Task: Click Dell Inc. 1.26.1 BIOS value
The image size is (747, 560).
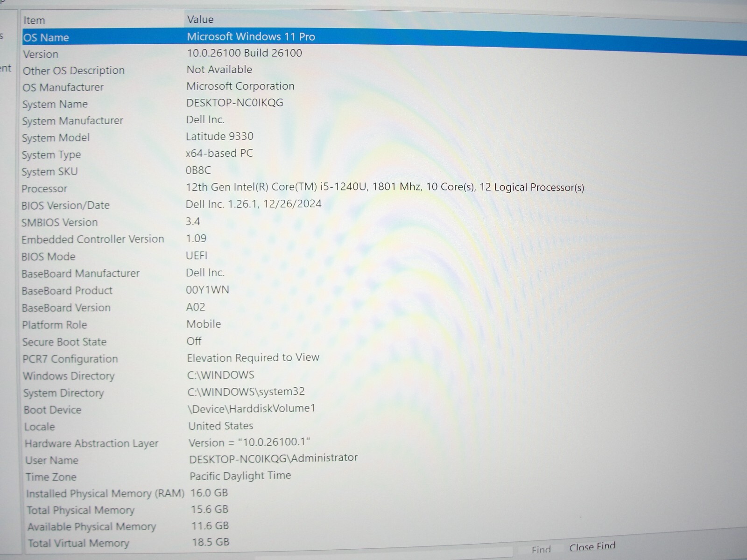Action: click(x=254, y=204)
